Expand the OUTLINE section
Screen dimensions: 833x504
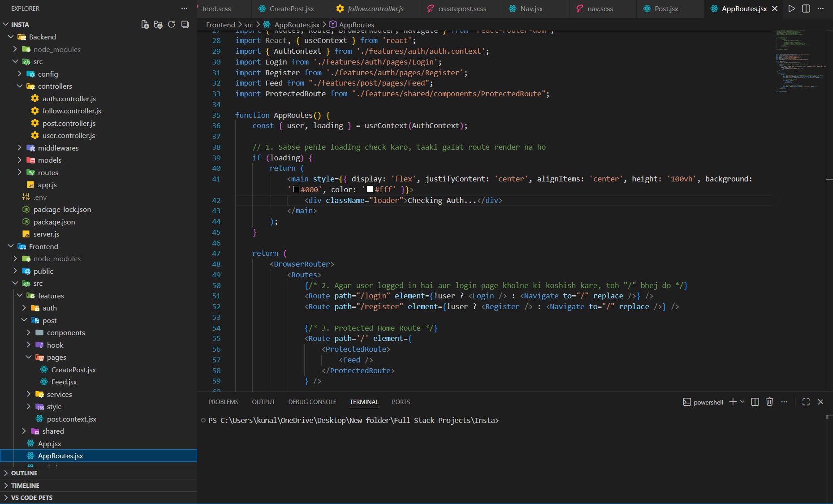[24, 473]
